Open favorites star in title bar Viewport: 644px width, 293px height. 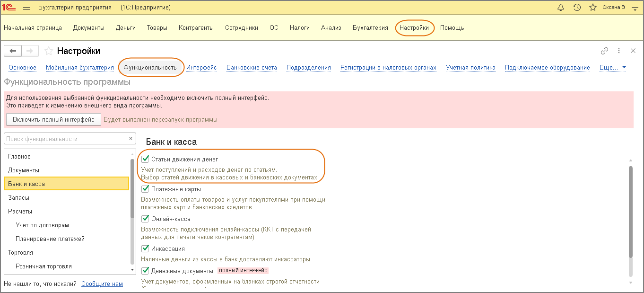(x=592, y=8)
